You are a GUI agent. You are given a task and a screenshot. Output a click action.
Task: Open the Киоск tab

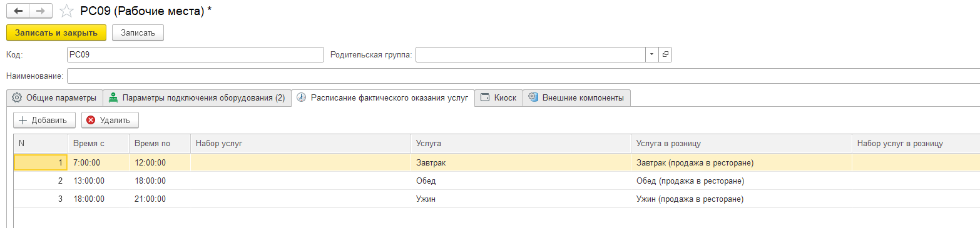coord(498,97)
